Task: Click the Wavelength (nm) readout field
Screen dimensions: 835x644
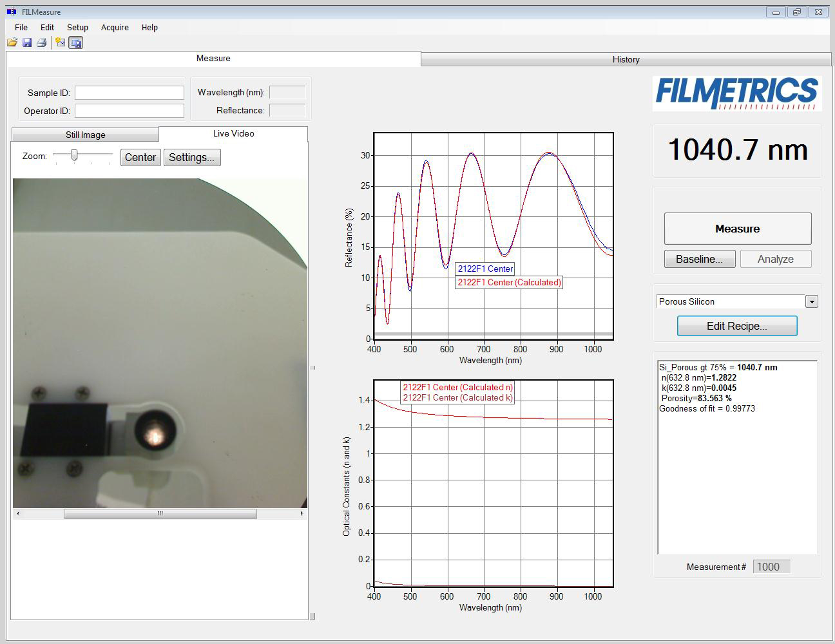Action: coord(287,92)
